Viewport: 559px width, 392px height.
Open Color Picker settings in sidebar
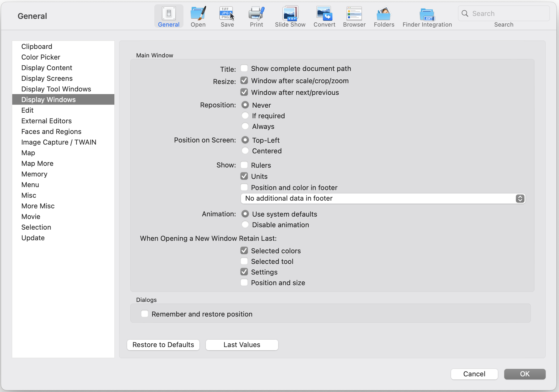click(x=63, y=57)
